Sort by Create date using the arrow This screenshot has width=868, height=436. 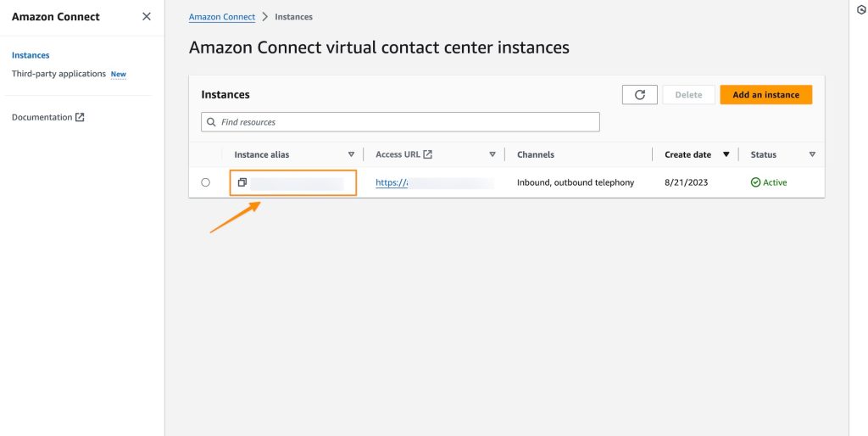[x=726, y=154]
